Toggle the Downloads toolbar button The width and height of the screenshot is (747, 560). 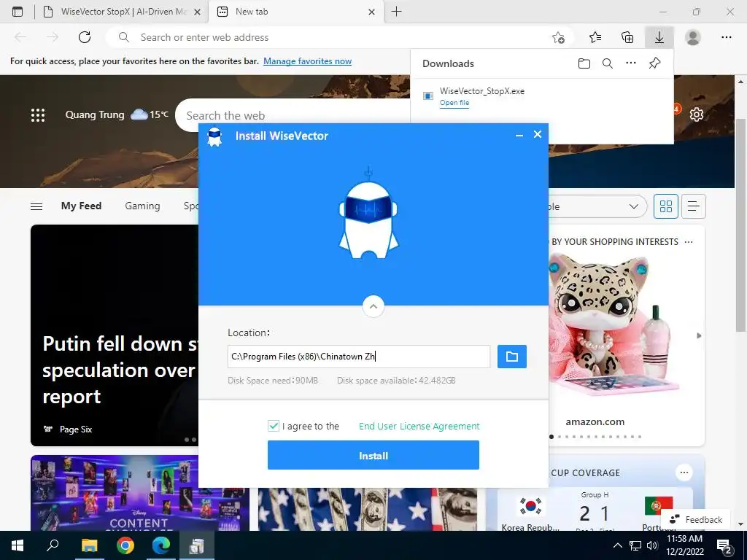click(x=659, y=37)
